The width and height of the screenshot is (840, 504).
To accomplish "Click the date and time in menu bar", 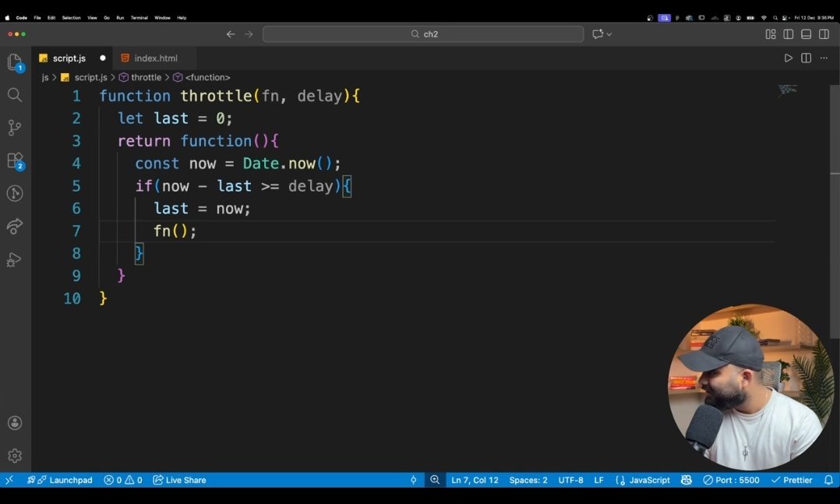I will coord(814,18).
